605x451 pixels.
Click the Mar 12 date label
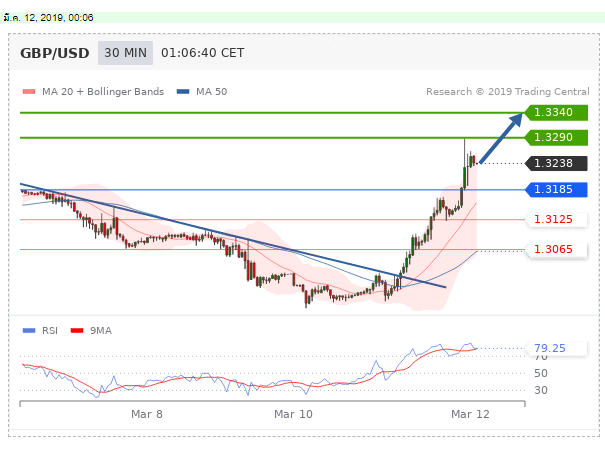click(470, 414)
